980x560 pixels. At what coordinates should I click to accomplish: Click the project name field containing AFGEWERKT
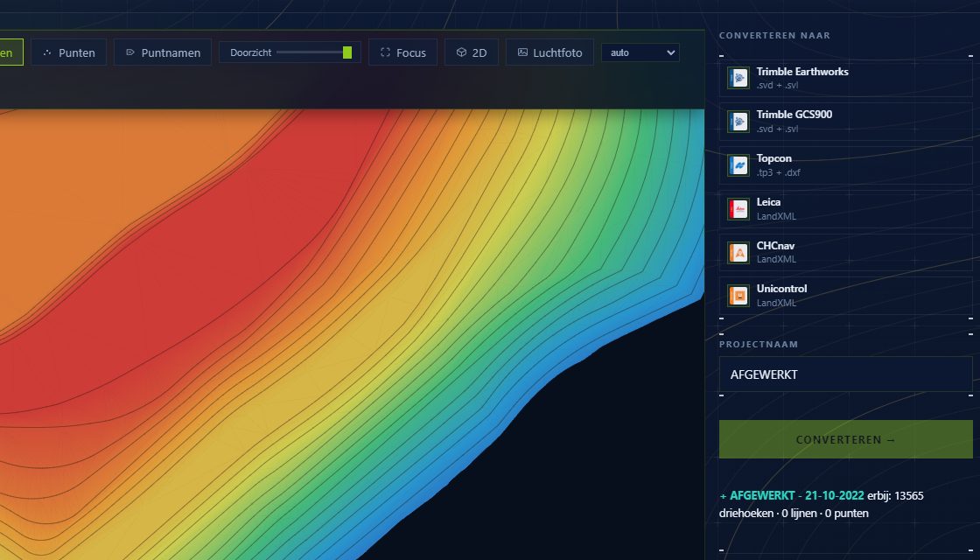click(x=845, y=374)
